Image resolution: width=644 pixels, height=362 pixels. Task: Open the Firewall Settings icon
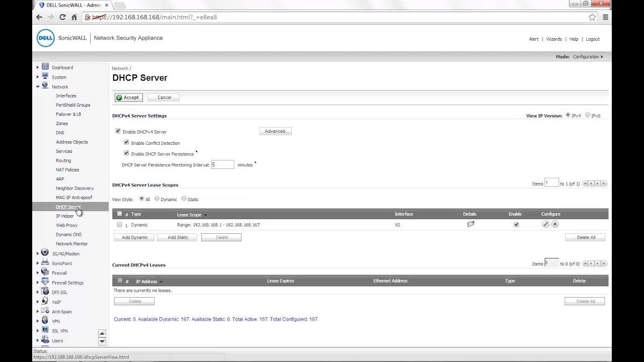[45, 282]
